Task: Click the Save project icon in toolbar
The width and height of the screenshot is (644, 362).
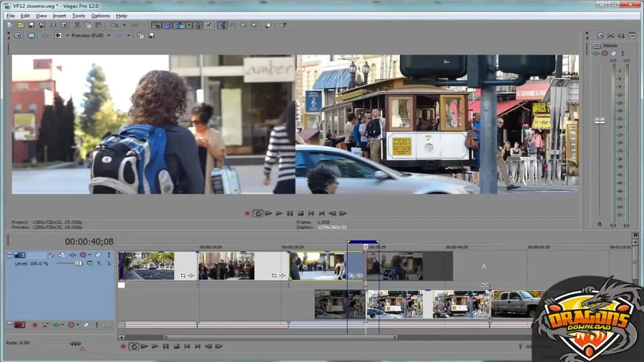Action: point(31,25)
